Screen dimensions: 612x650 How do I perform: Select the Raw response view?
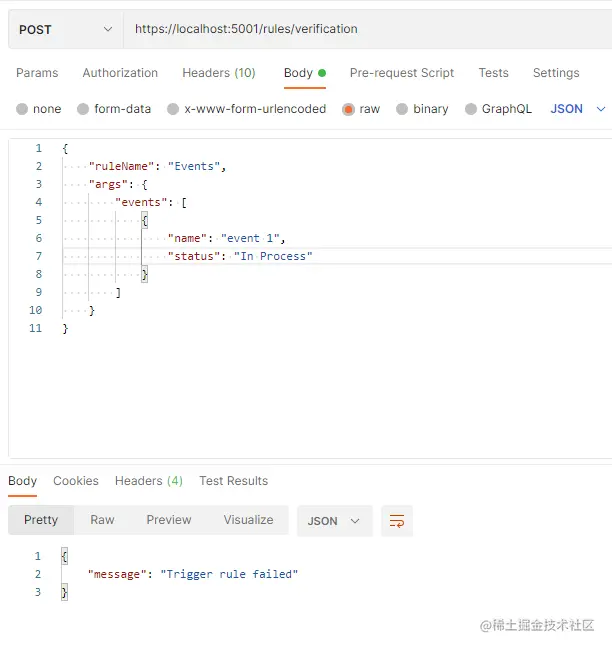[102, 520]
